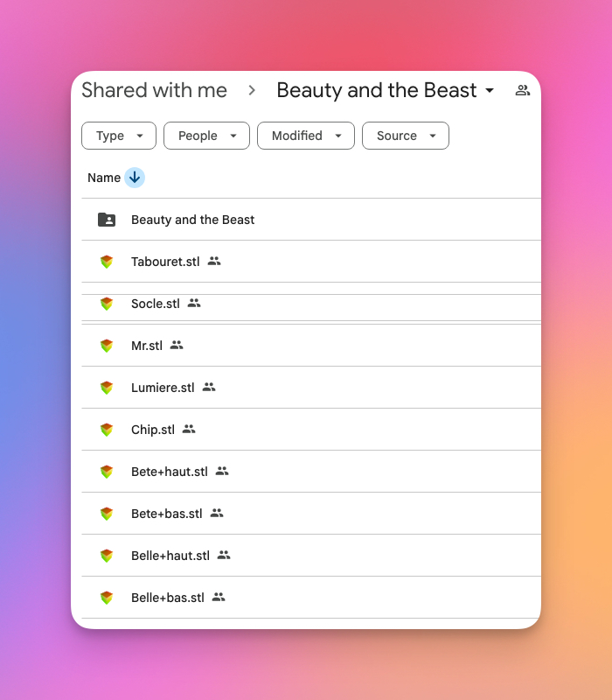Screen dimensions: 612x700
Task: Click the Name column header
Action: pyautogui.click(x=104, y=178)
